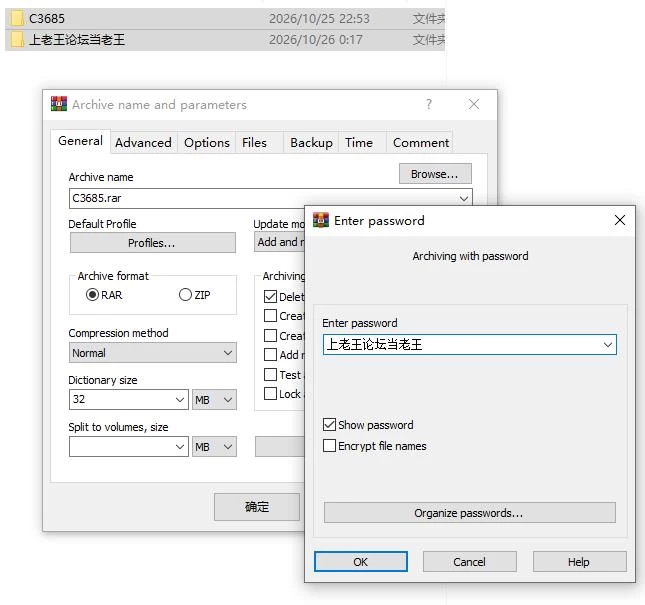The image size is (645, 605).
Task: Select the 上老王论坛当老王 folder icon
Action: tap(17, 40)
